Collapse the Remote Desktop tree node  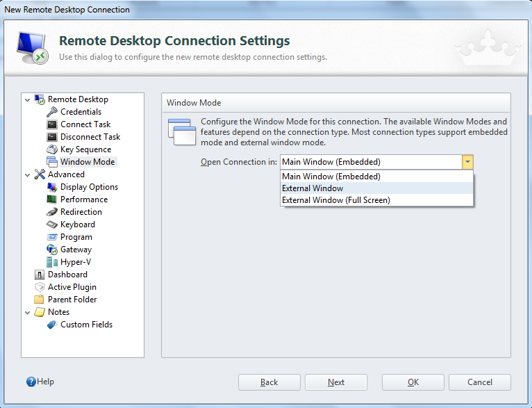point(28,99)
